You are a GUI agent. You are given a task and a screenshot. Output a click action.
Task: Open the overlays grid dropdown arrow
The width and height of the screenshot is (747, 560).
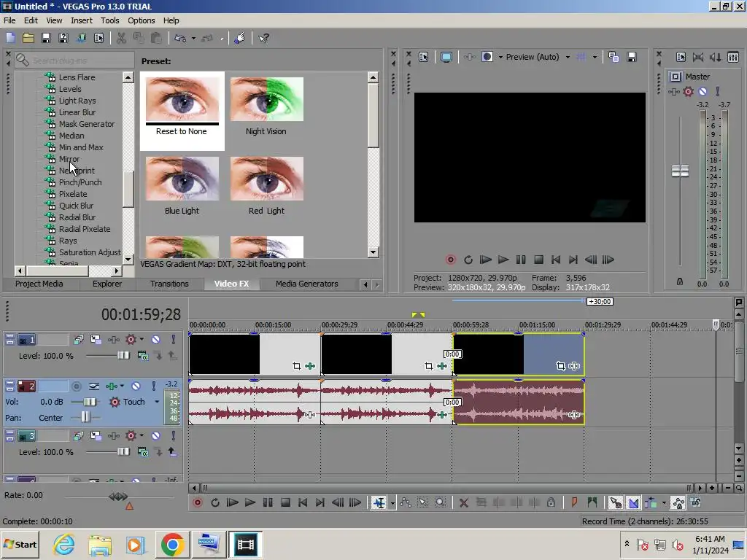coord(595,57)
